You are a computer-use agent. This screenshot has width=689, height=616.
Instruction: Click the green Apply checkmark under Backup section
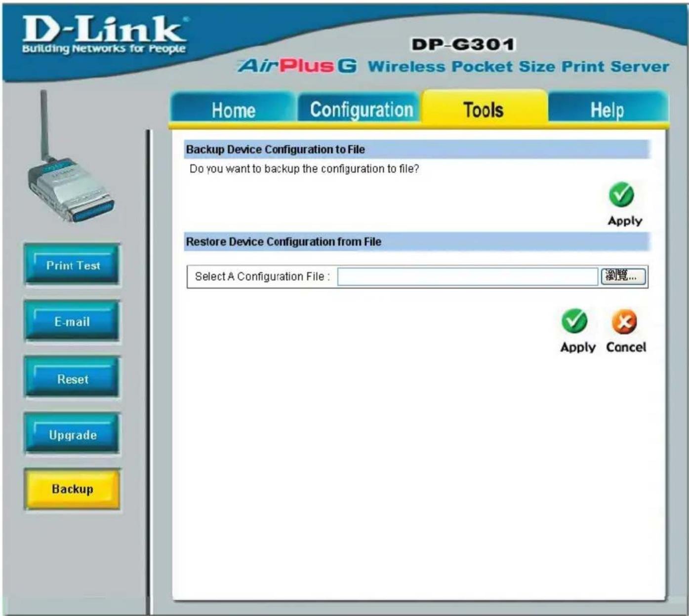tap(621, 194)
